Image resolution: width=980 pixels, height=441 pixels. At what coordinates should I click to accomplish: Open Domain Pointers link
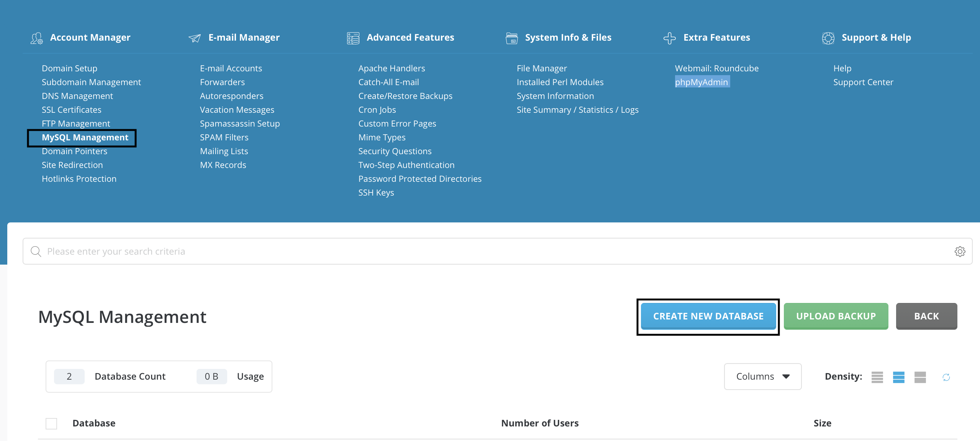coord(74,151)
